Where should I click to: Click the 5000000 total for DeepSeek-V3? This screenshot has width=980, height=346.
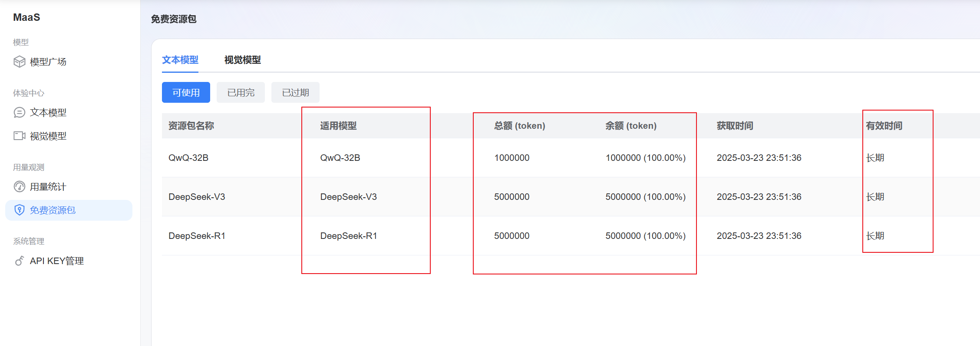click(x=511, y=197)
